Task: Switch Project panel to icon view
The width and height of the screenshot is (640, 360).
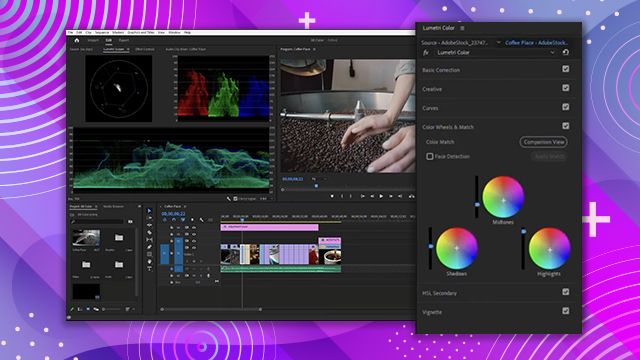Action: click(x=88, y=309)
